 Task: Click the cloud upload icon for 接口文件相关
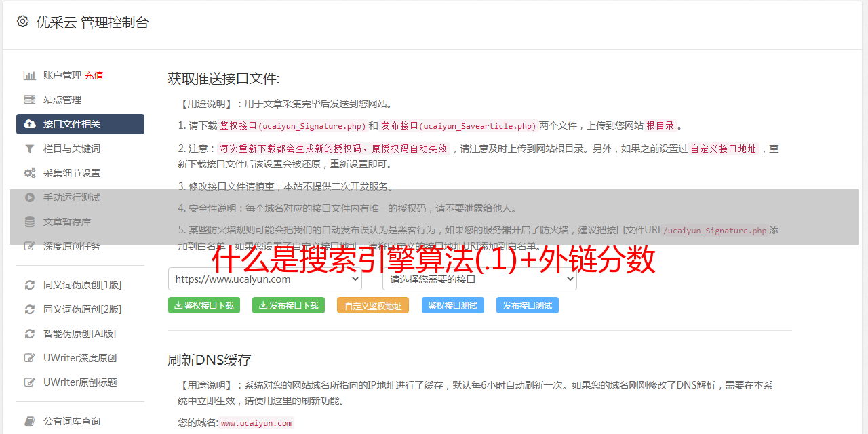(30, 124)
